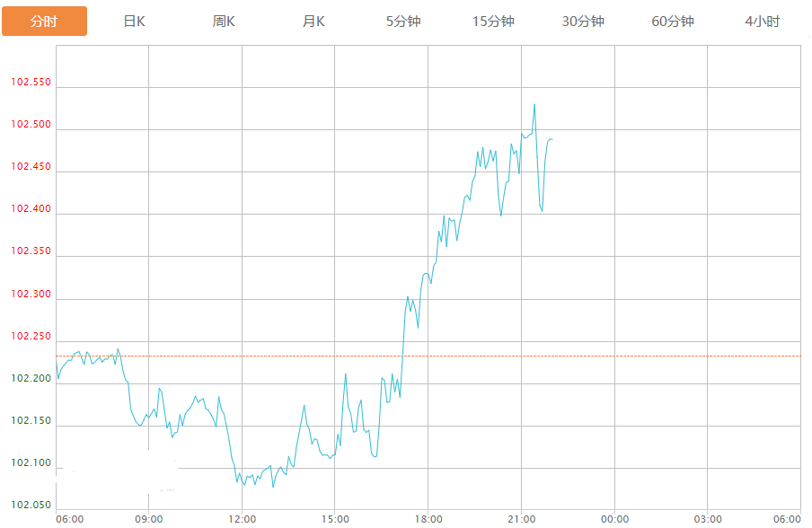Select the 分时 tab

[44, 22]
